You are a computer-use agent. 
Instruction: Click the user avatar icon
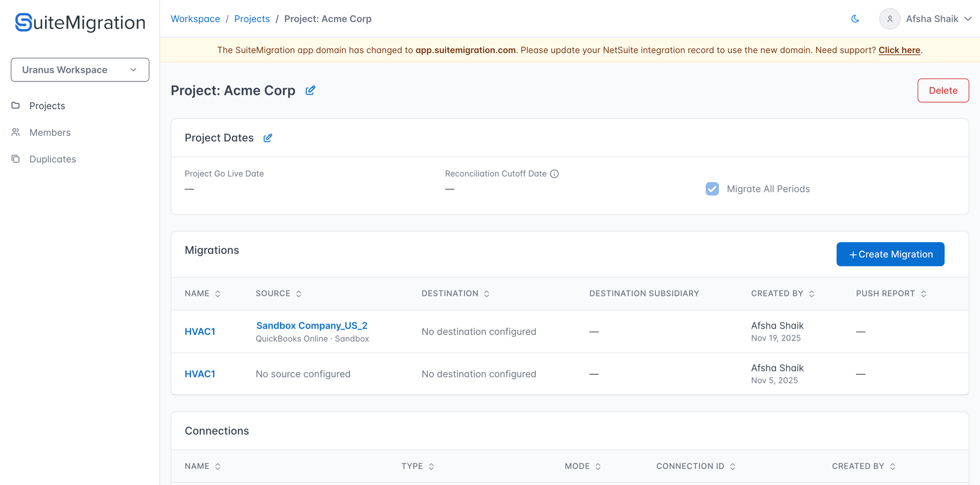pos(889,19)
